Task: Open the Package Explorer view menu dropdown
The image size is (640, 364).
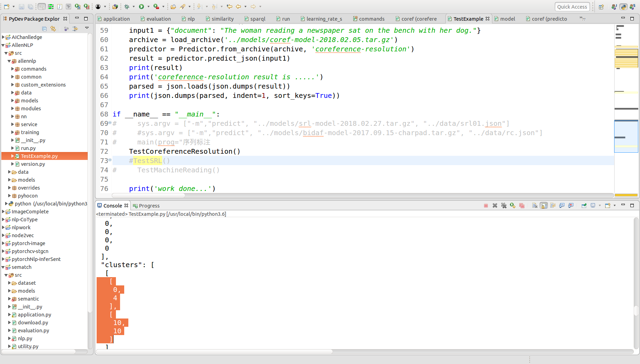Action: 87,28
